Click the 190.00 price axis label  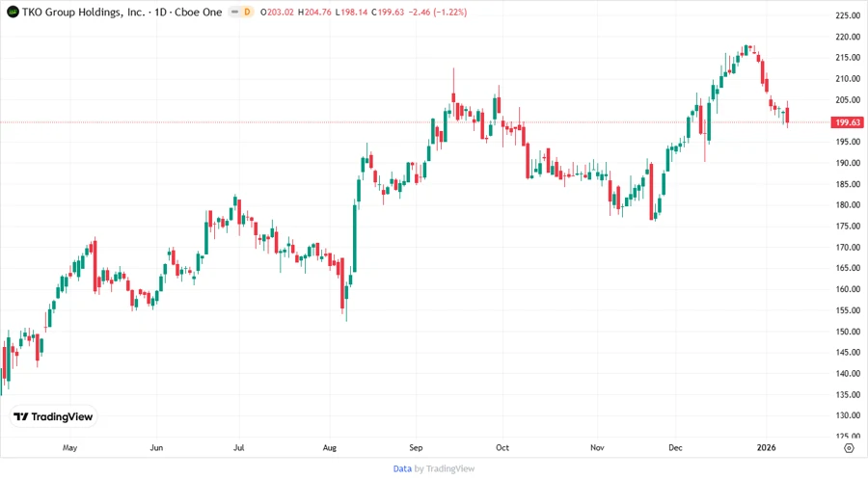click(x=848, y=163)
